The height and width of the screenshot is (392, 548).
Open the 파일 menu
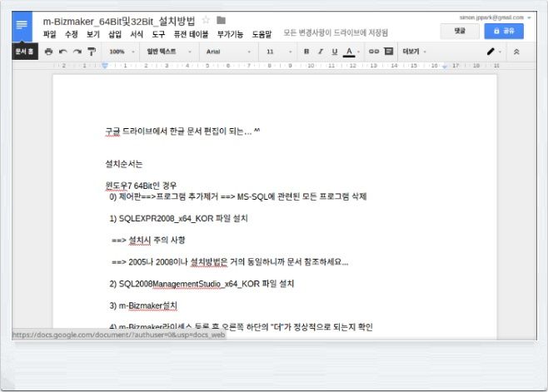coord(50,34)
